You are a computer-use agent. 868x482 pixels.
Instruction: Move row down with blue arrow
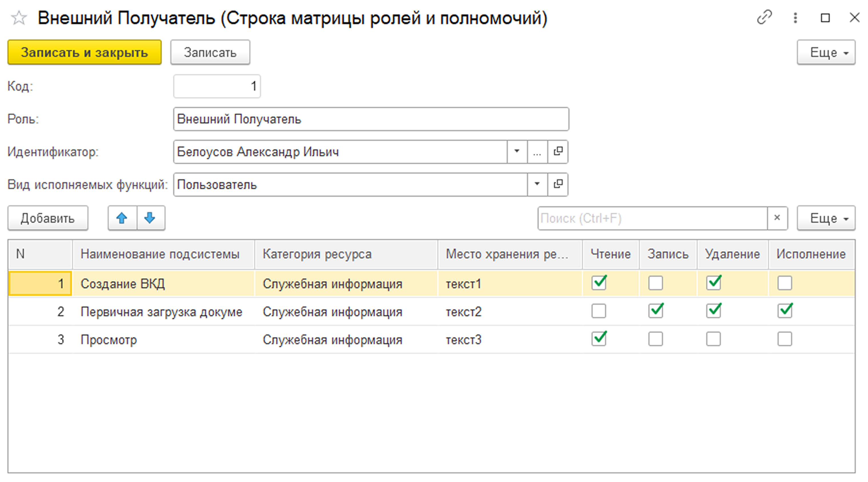tap(150, 218)
